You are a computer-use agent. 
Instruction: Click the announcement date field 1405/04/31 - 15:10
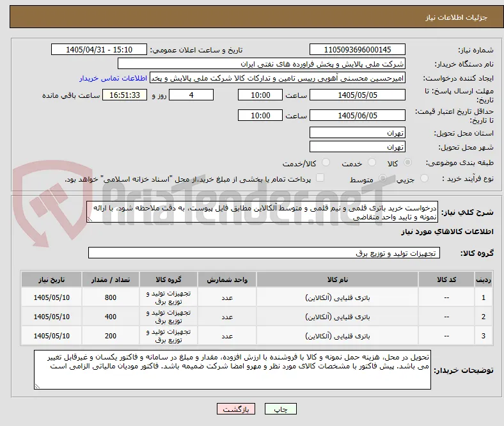point(99,49)
